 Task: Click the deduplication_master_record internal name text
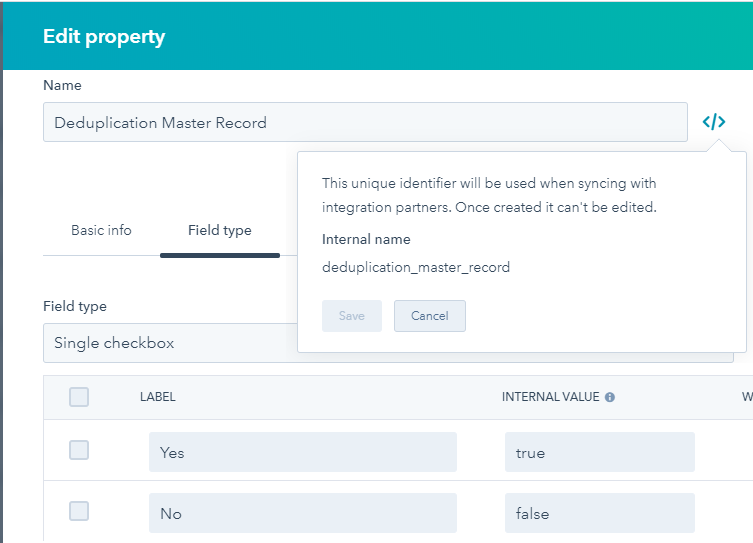coord(416,267)
